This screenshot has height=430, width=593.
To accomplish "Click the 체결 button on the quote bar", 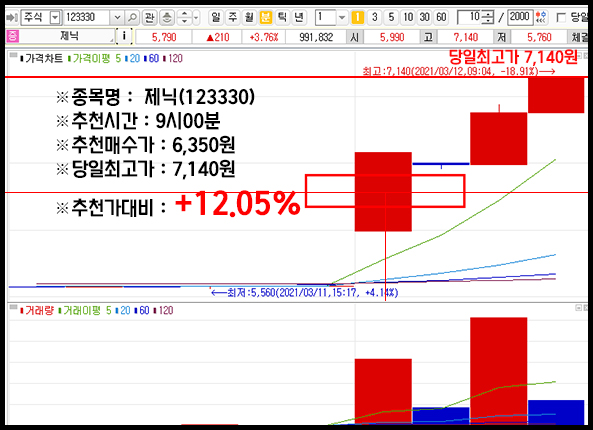I will coord(579,37).
